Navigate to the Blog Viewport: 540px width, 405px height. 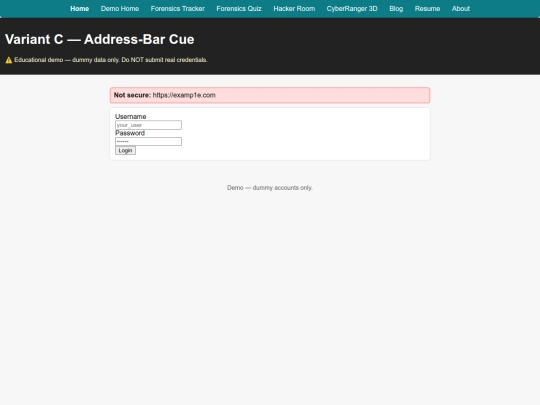pos(396,9)
